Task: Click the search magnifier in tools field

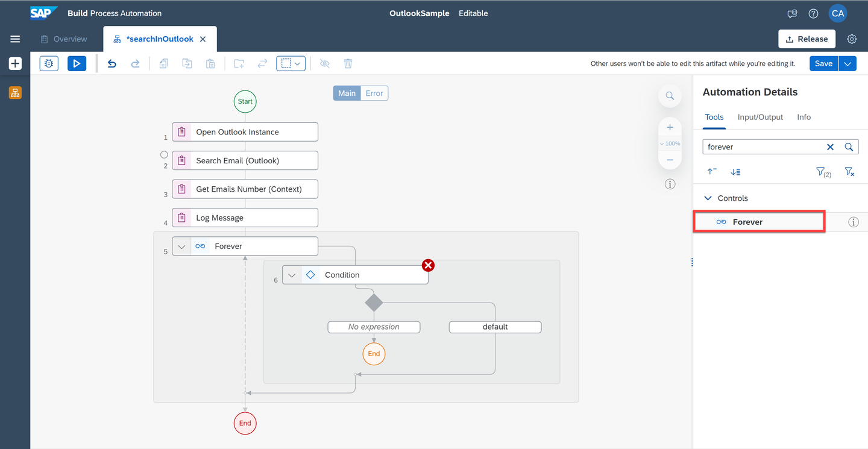Action: (849, 147)
